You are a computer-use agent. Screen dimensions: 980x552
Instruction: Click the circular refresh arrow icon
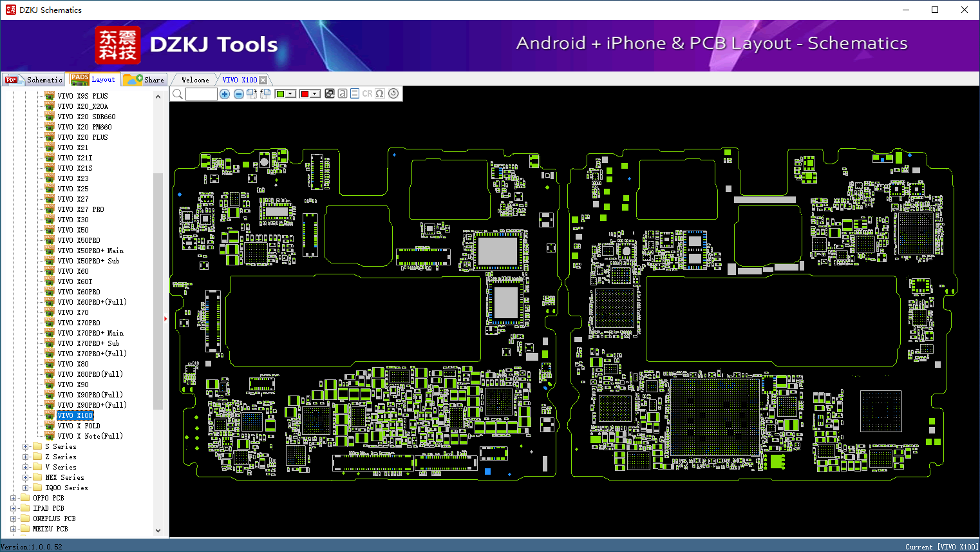[393, 93]
